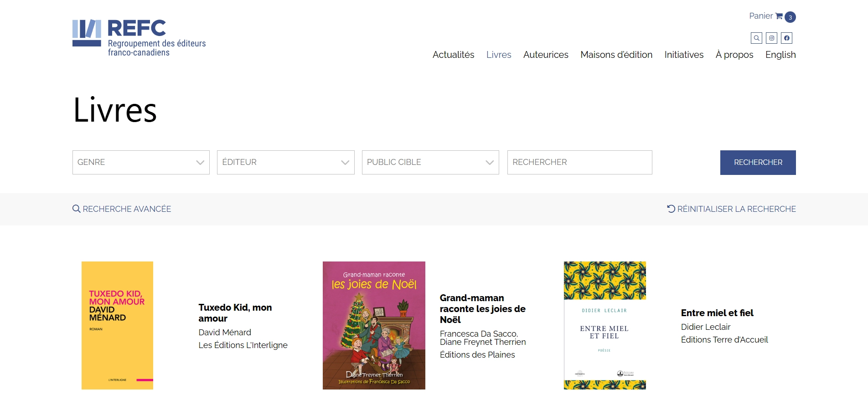Open Grand-maman raconte les joies de Noël title

482,309
